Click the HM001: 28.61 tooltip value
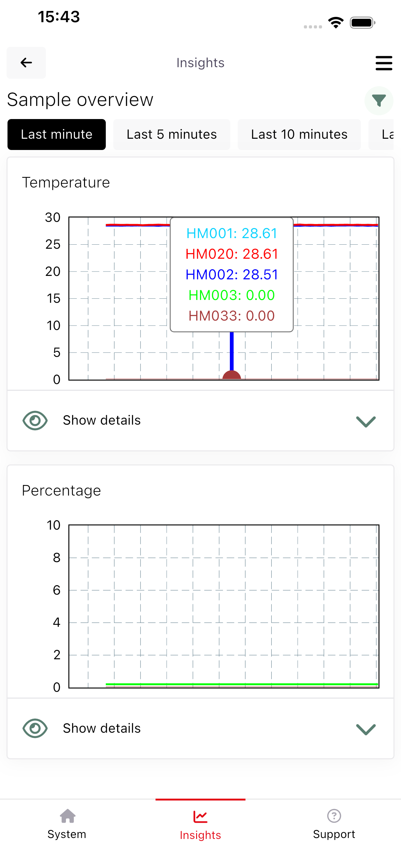The height and width of the screenshot is (868, 401). [232, 233]
